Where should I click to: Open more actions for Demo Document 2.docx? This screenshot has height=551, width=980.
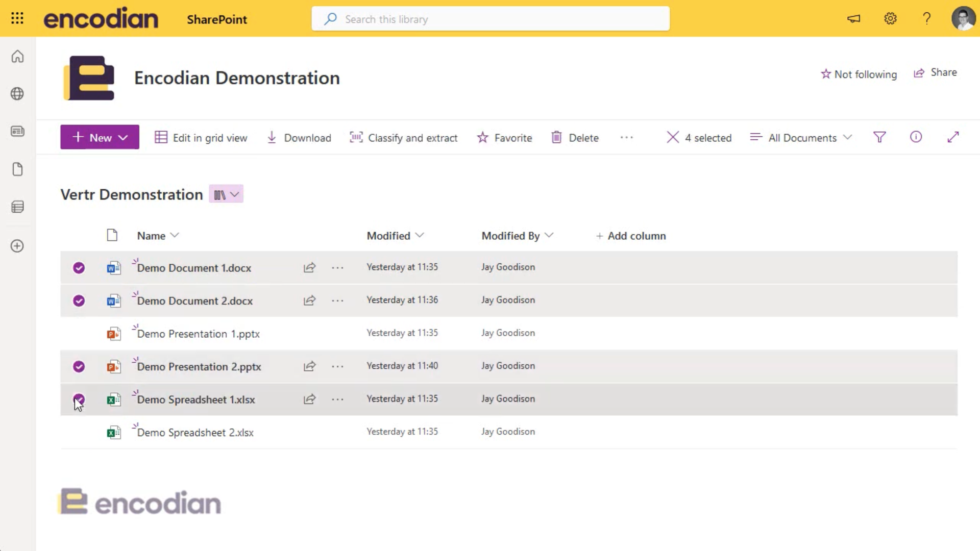tap(337, 300)
